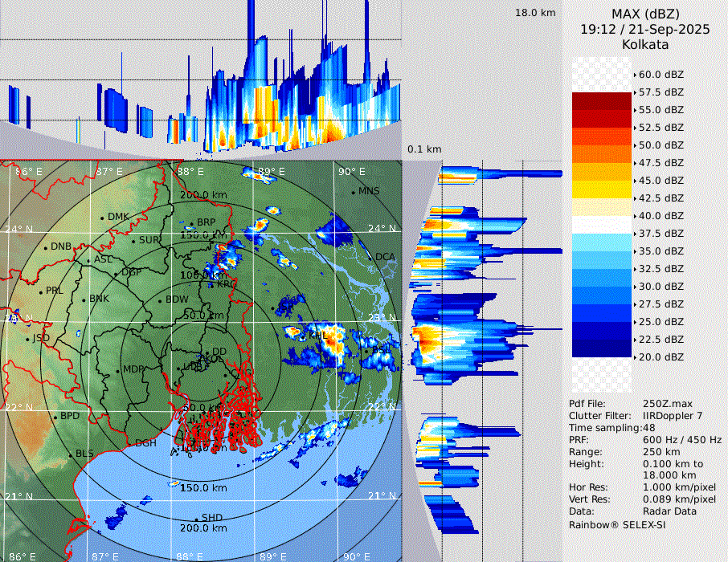The image size is (728, 562).
Task: Click the 20.0 dBZ dark blue swatch
Action: click(x=602, y=348)
